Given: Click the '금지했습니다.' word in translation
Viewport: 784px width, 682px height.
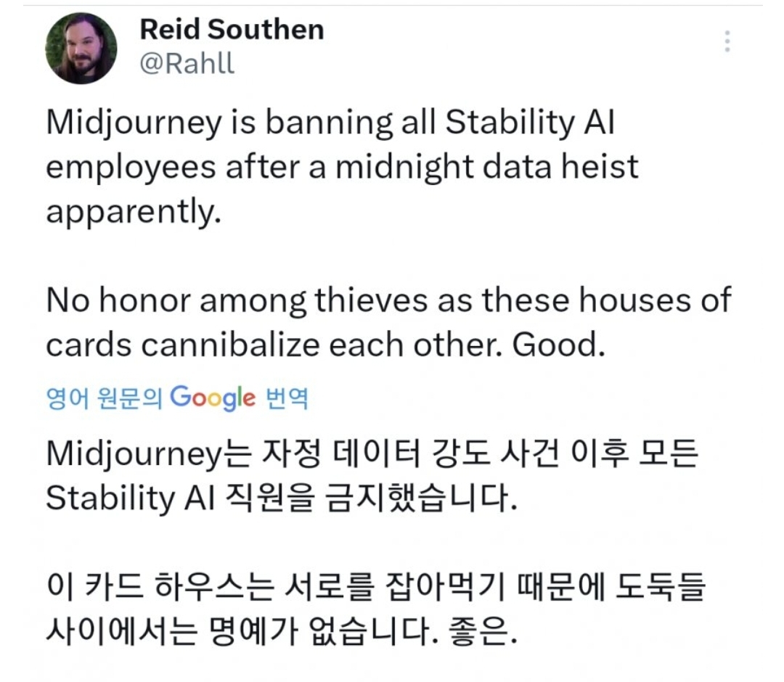Looking at the screenshot, I should pyautogui.click(x=421, y=498).
